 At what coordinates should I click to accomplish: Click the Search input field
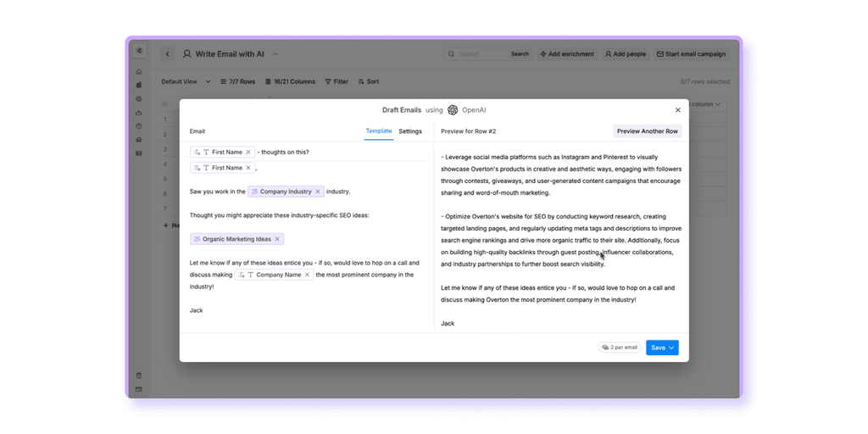[x=481, y=54]
